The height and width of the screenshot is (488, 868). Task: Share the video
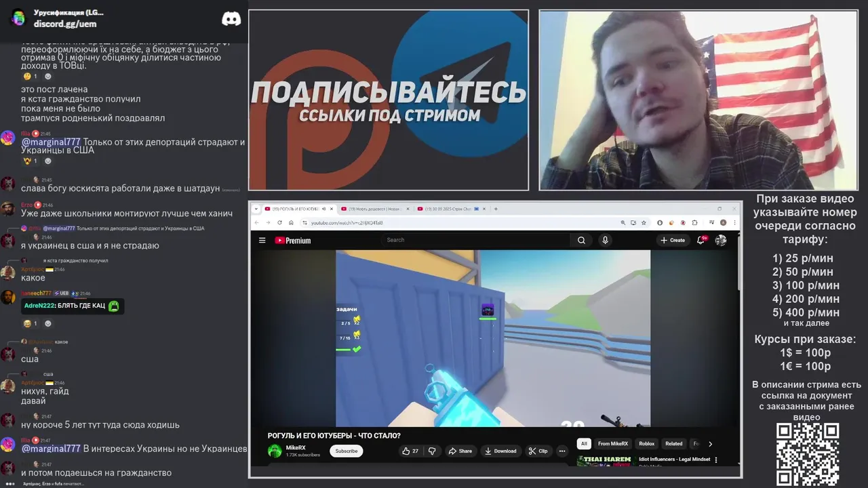pos(460,451)
